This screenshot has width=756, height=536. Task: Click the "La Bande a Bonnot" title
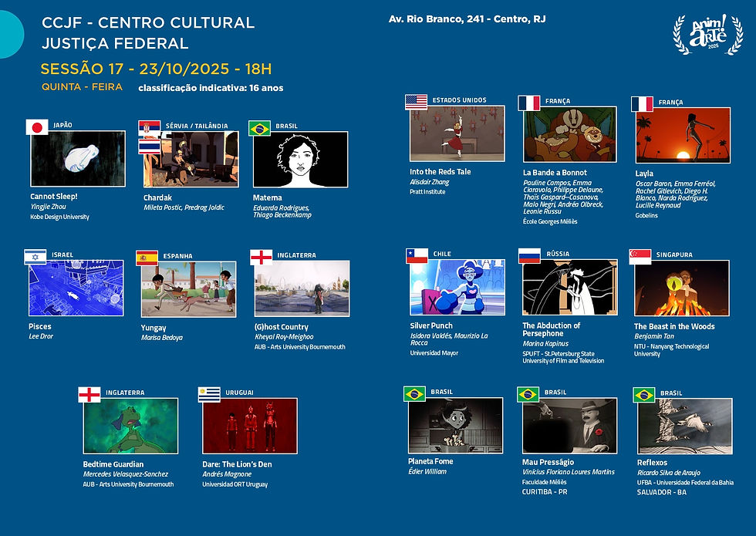tap(555, 173)
